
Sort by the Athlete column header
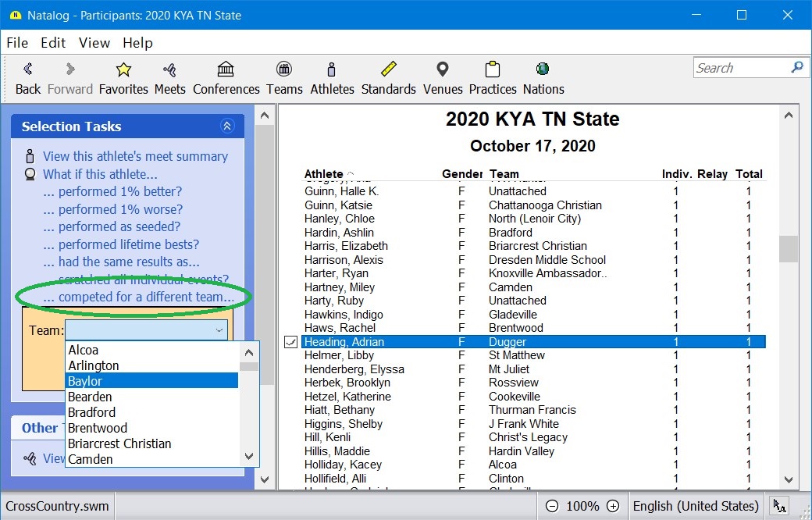[323, 174]
